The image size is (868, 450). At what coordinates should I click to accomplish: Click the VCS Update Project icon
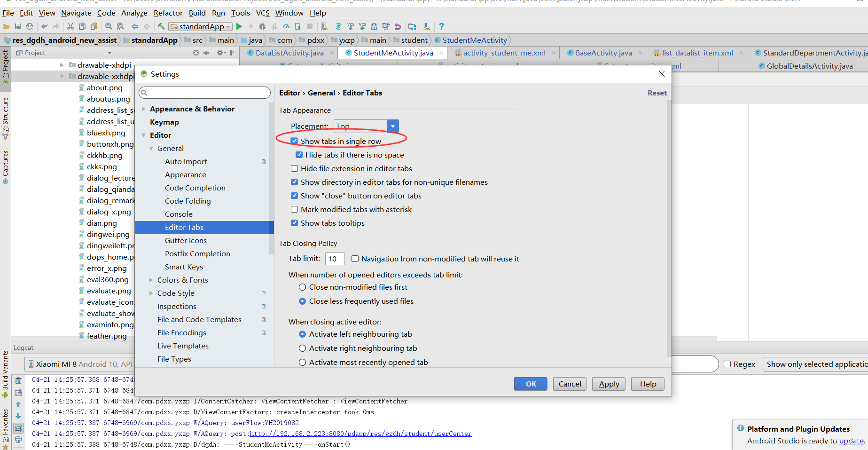(x=351, y=27)
